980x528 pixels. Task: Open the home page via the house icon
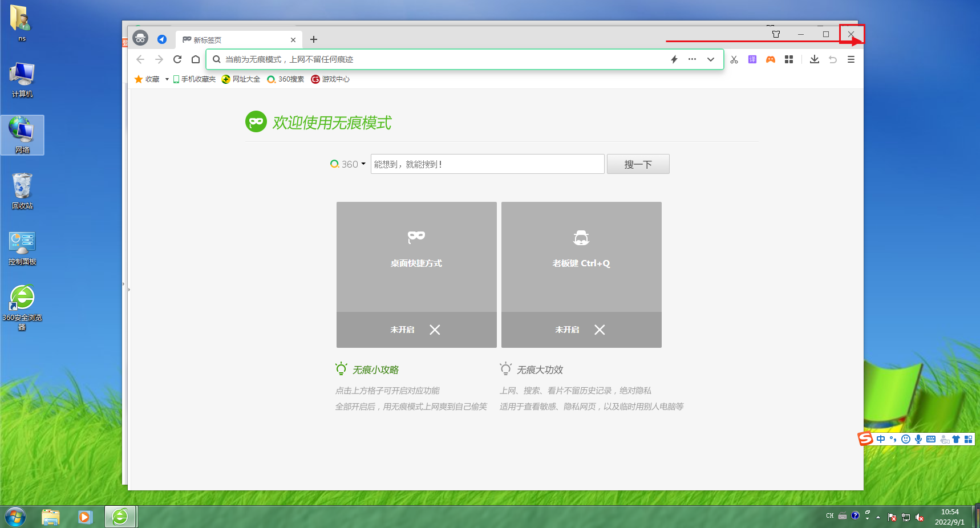tap(196, 59)
